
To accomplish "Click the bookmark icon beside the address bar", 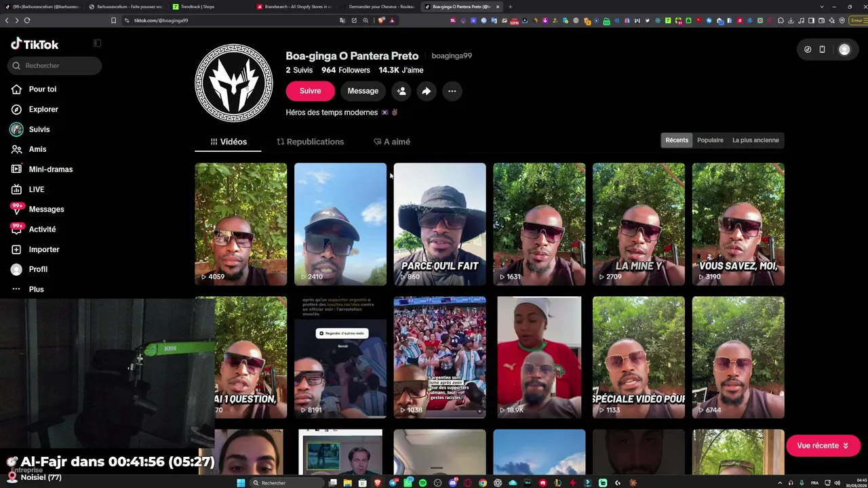I will pyautogui.click(x=113, y=20).
